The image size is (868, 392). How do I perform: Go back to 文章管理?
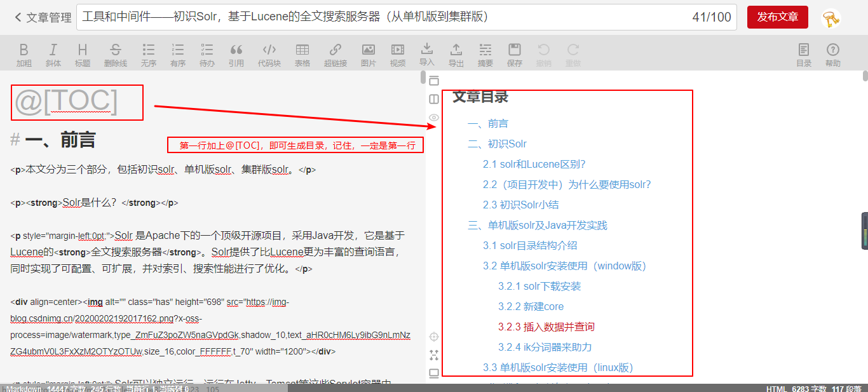coord(43,18)
